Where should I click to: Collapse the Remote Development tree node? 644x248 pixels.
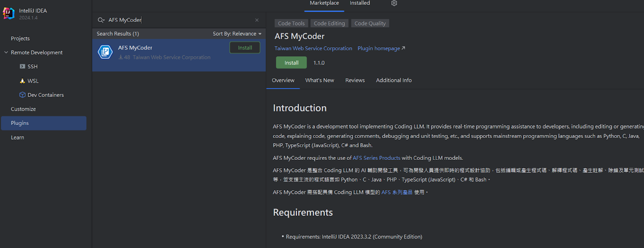(6, 52)
